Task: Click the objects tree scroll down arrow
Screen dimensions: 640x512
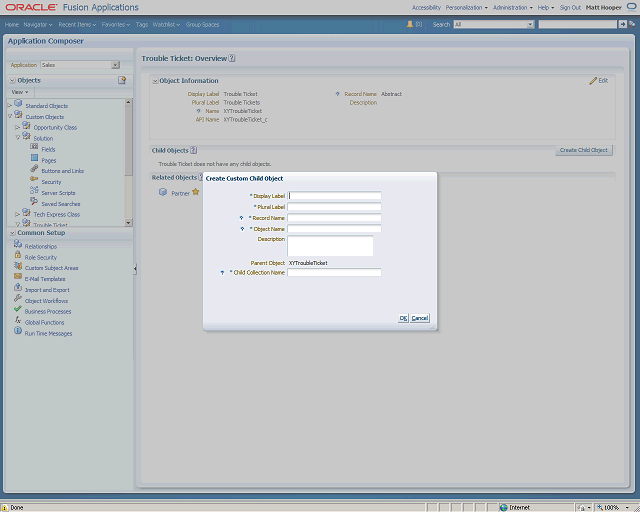Action: [129, 223]
